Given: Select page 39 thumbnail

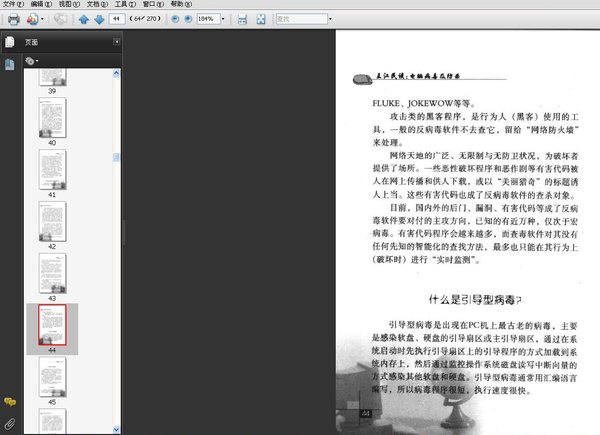Looking at the screenshot, I should 52,77.
